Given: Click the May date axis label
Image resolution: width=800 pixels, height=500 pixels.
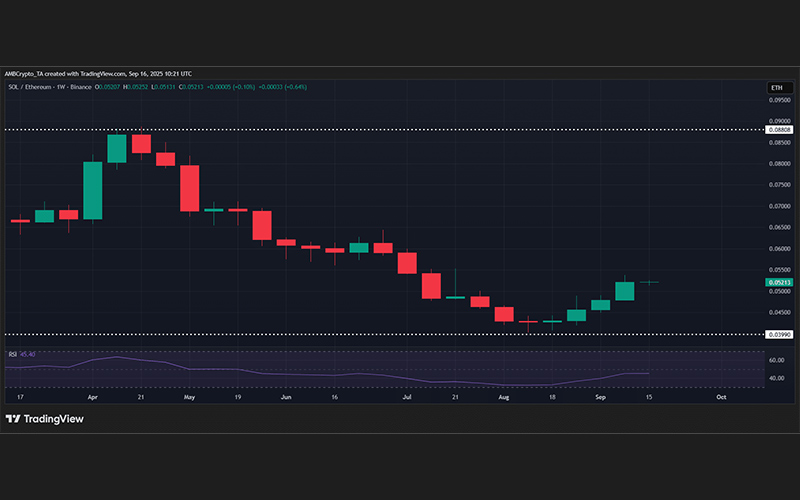Looking at the screenshot, I should pyautogui.click(x=189, y=397).
